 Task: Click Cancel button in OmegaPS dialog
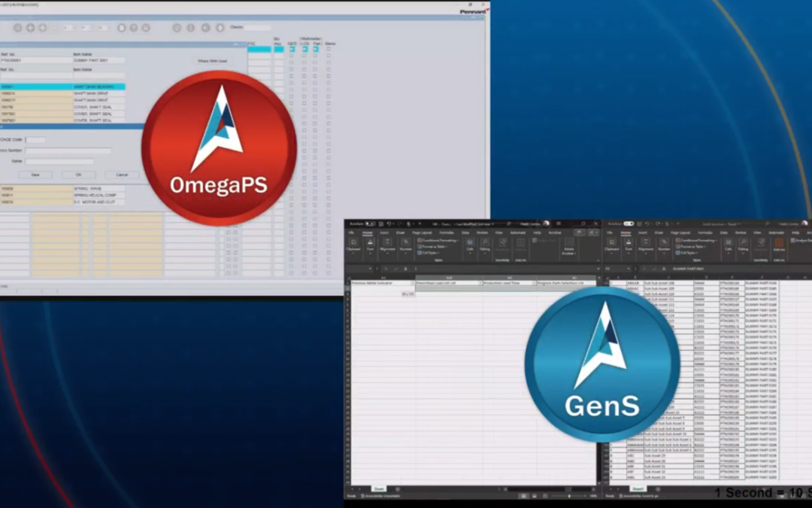tap(122, 175)
